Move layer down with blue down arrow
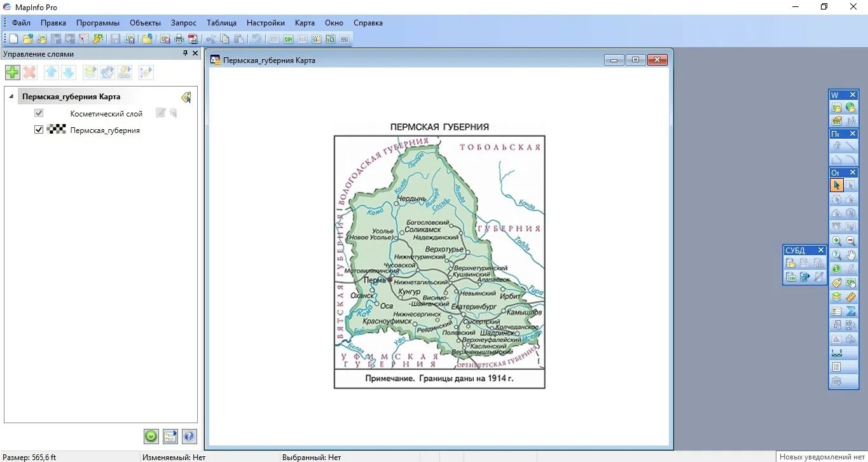 pyautogui.click(x=69, y=73)
